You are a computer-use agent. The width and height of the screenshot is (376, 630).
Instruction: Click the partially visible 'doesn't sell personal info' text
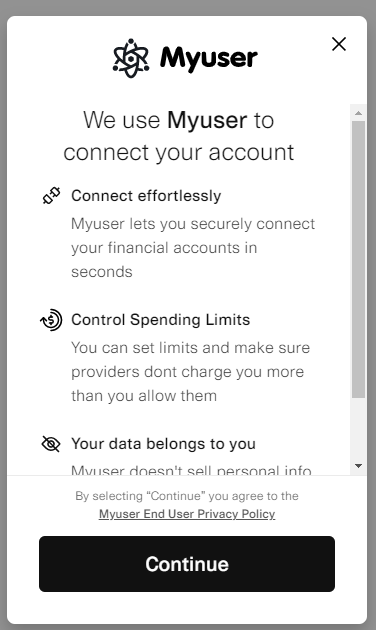coord(191,469)
